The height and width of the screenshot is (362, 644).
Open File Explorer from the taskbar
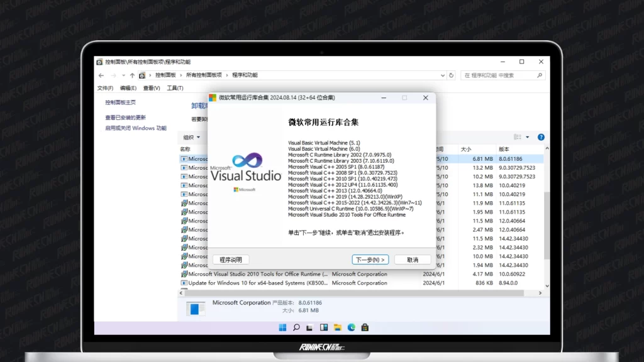point(338,327)
